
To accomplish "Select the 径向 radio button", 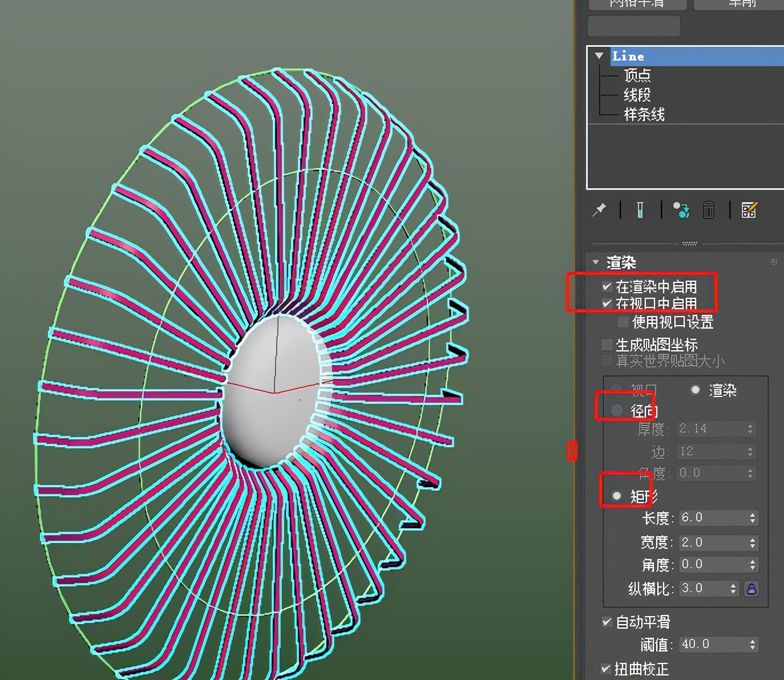I will [x=617, y=409].
